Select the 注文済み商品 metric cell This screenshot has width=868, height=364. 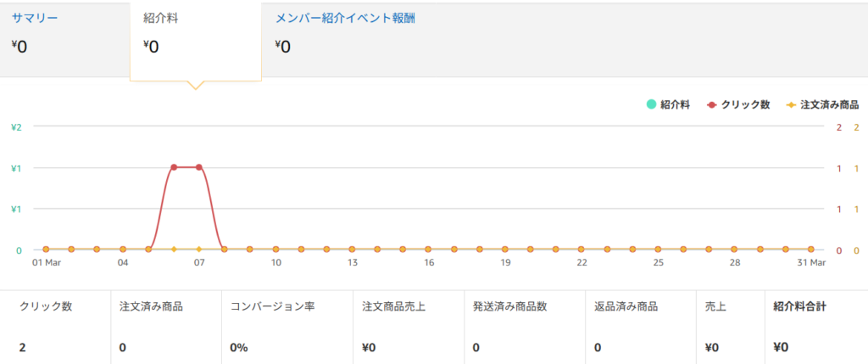[x=166, y=327]
